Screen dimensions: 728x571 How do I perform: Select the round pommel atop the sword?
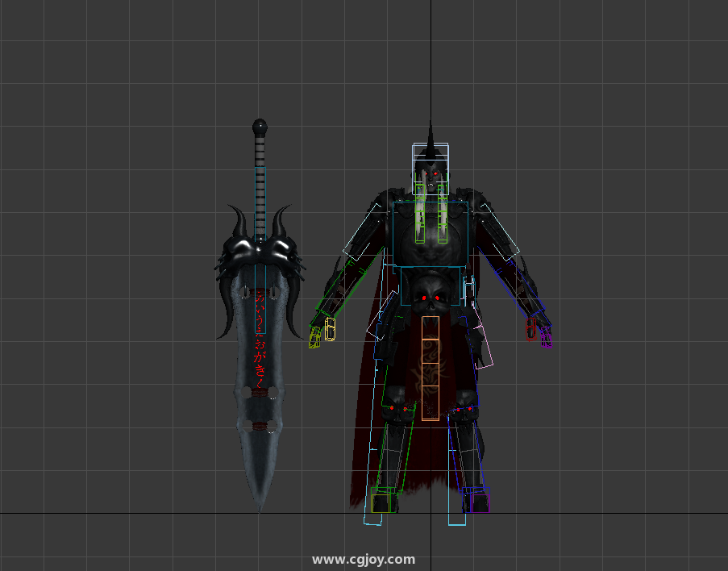coord(260,126)
